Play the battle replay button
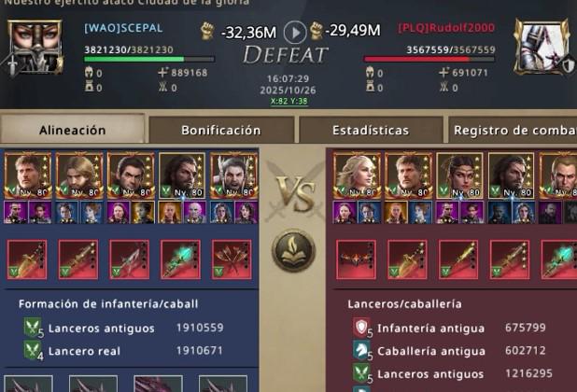Viewport: 577px width, 392px height. [295, 33]
